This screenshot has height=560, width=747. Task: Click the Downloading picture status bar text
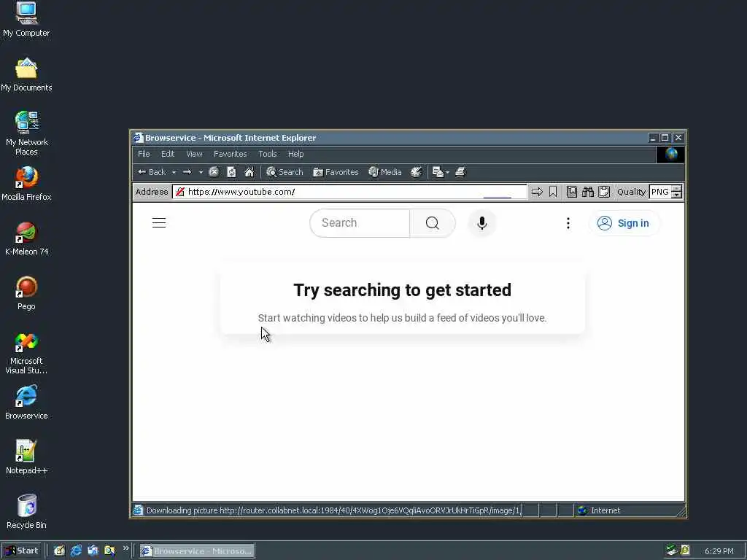(x=333, y=510)
